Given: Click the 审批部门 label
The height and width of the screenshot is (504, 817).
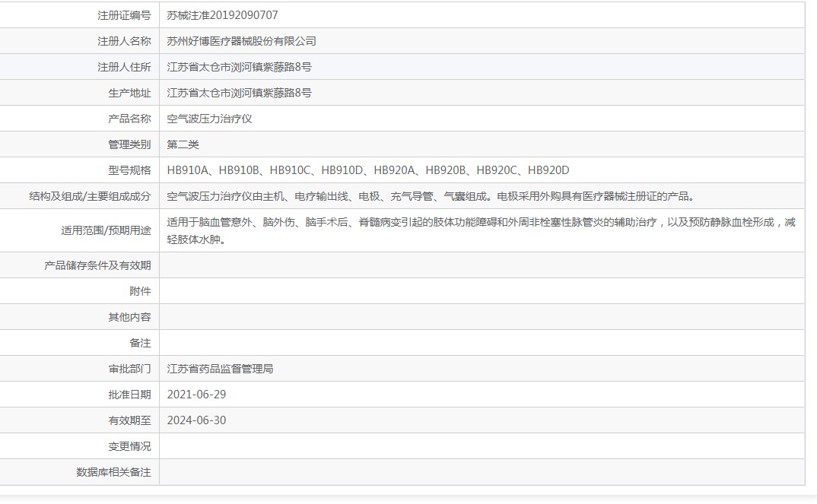Looking at the screenshot, I should [x=130, y=369].
